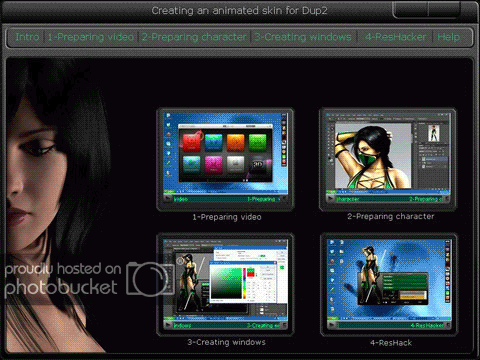This screenshot has height=360, width=480.
Task: Click the '4-ResHack' caption text
Action: coord(391,343)
